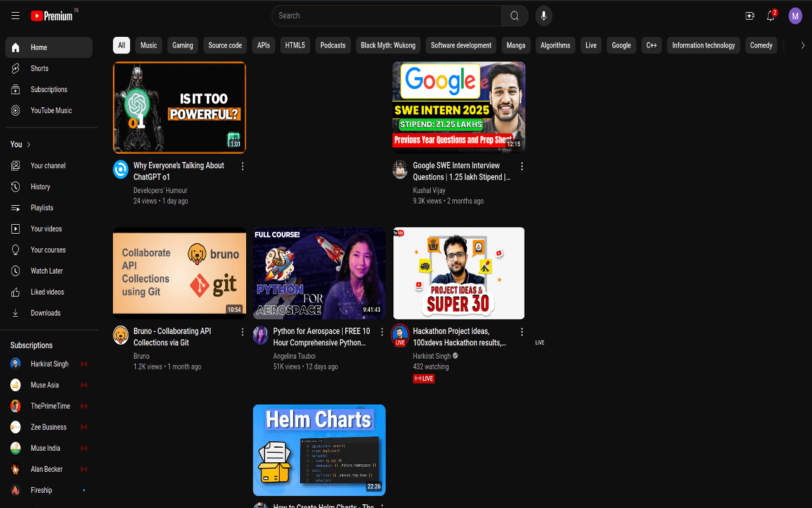Image resolution: width=812 pixels, height=508 pixels.
Task: Open Watch Later in sidebar
Action: (x=49, y=271)
